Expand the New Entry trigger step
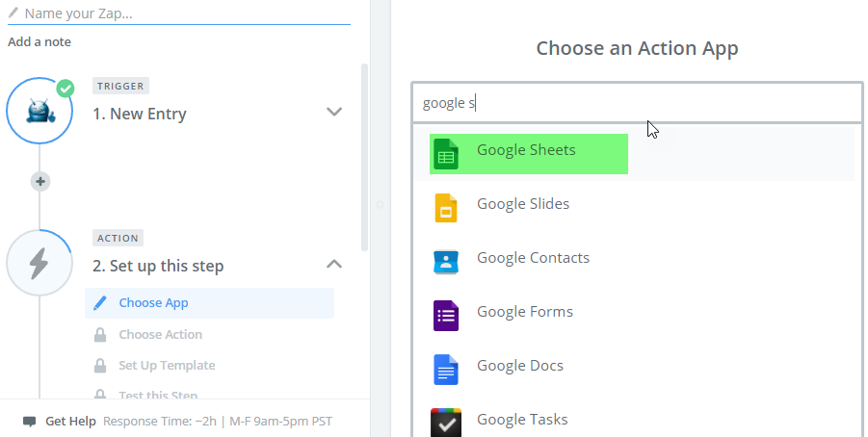Image resolution: width=868 pixels, height=437 pixels. (x=334, y=112)
